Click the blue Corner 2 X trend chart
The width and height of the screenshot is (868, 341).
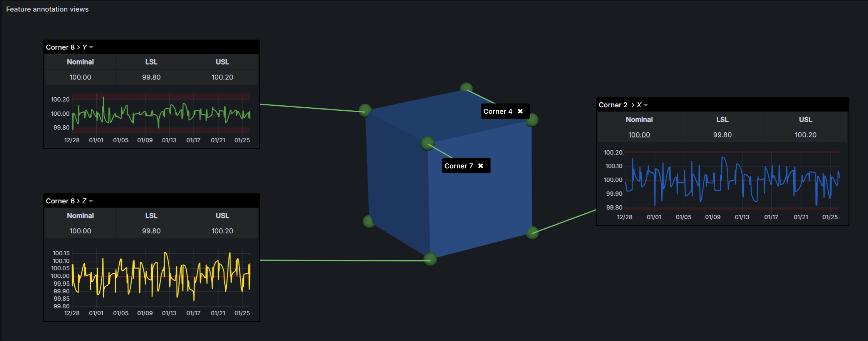pos(731,180)
